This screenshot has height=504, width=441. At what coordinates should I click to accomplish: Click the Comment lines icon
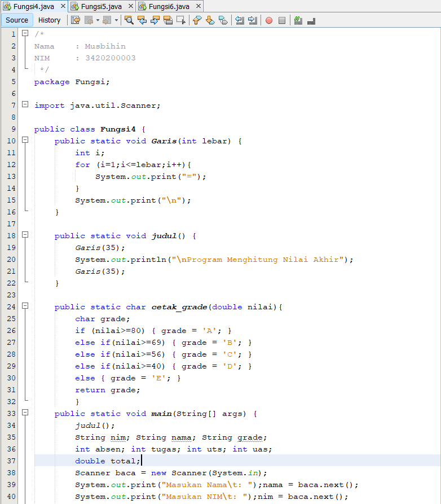[x=298, y=20]
